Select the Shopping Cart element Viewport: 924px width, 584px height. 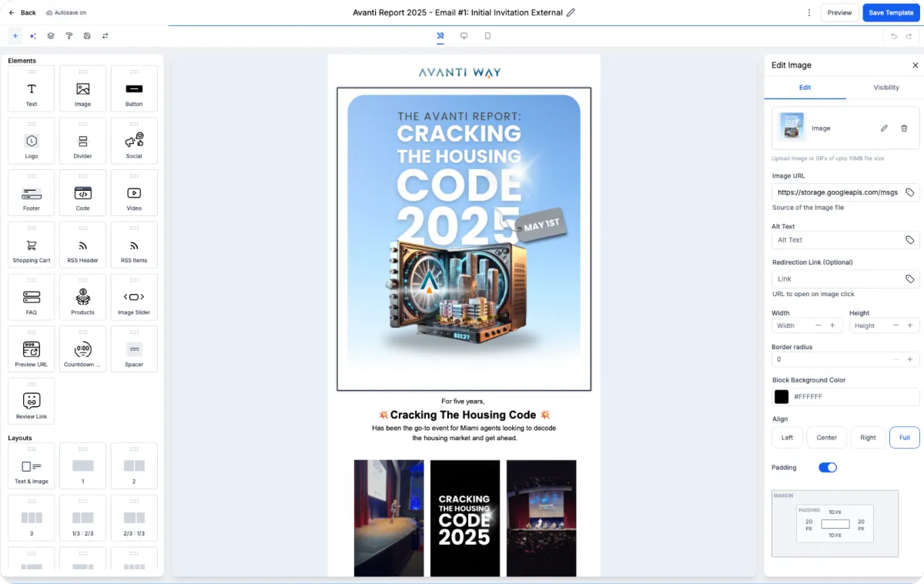tap(32, 245)
